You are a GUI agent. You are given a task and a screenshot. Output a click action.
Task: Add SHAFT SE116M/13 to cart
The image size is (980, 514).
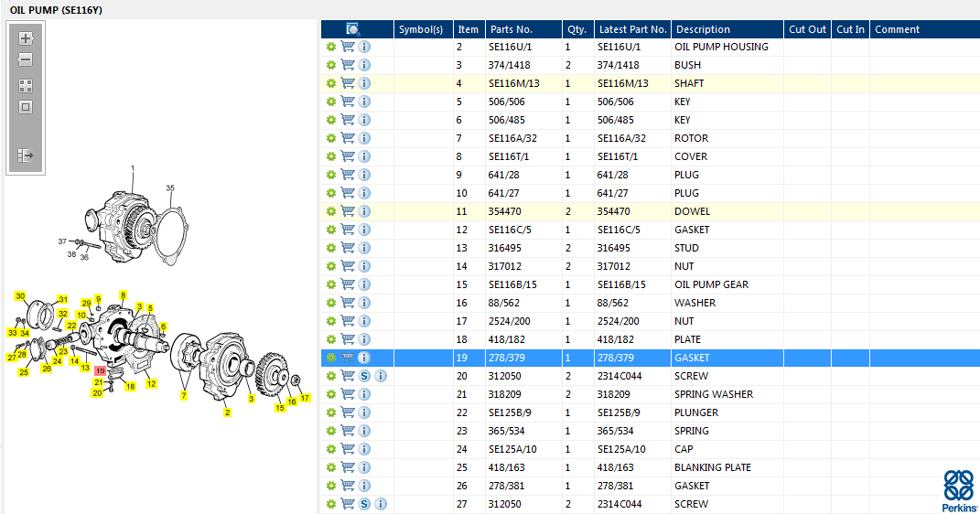pyautogui.click(x=348, y=83)
